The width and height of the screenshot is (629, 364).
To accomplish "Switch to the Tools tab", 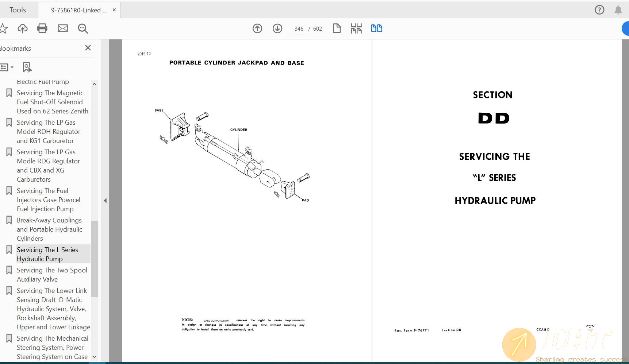I will [17, 10].
